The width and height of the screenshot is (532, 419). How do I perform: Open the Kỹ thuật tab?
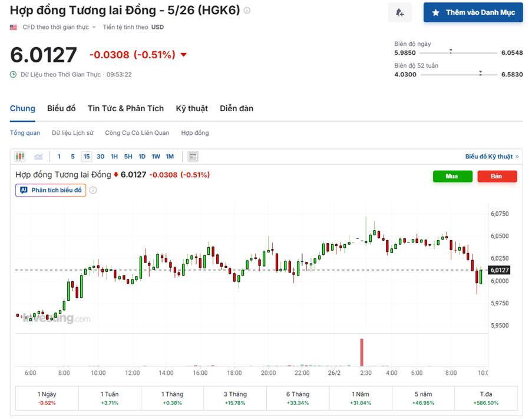coord(191,108)
